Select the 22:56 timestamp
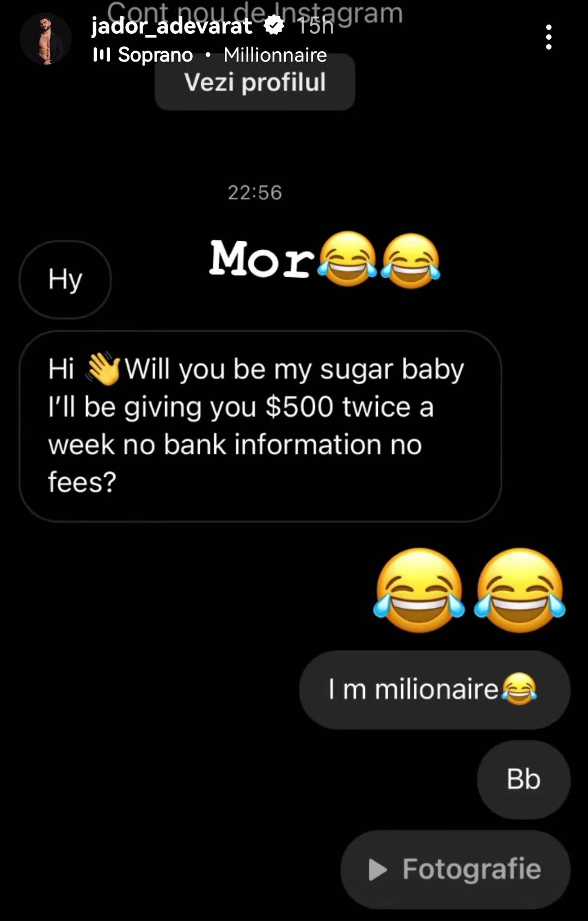Screen dimensions: 588x921 [255, 192]
